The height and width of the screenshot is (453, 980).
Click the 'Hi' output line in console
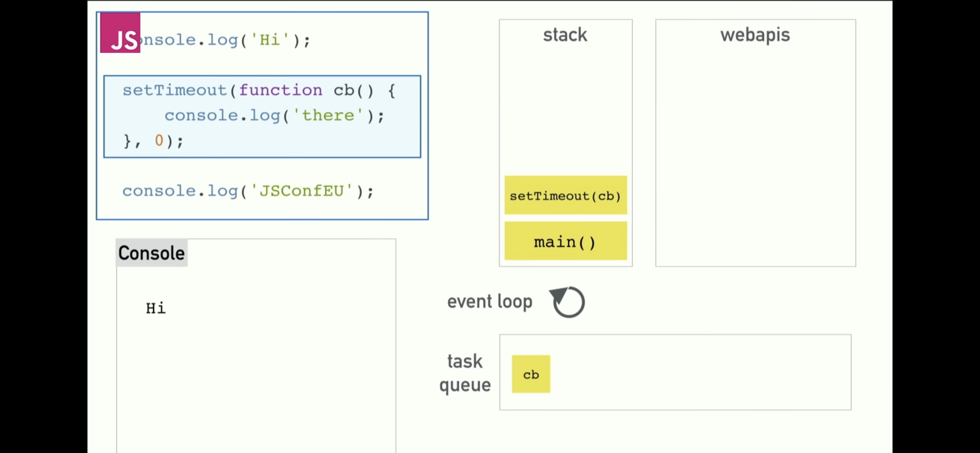tap(156, 309)
